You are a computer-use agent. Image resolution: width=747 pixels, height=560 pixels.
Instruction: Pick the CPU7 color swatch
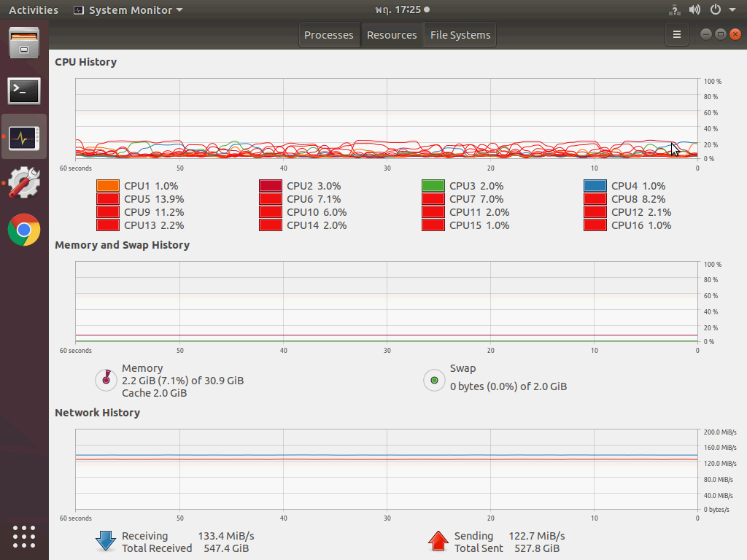point(433,199)
